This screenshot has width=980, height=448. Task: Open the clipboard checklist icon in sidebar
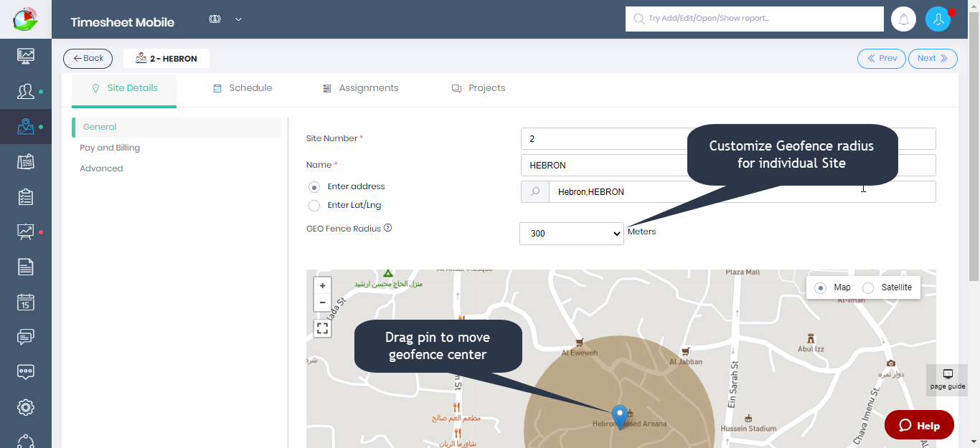click(x=26, y=196)
